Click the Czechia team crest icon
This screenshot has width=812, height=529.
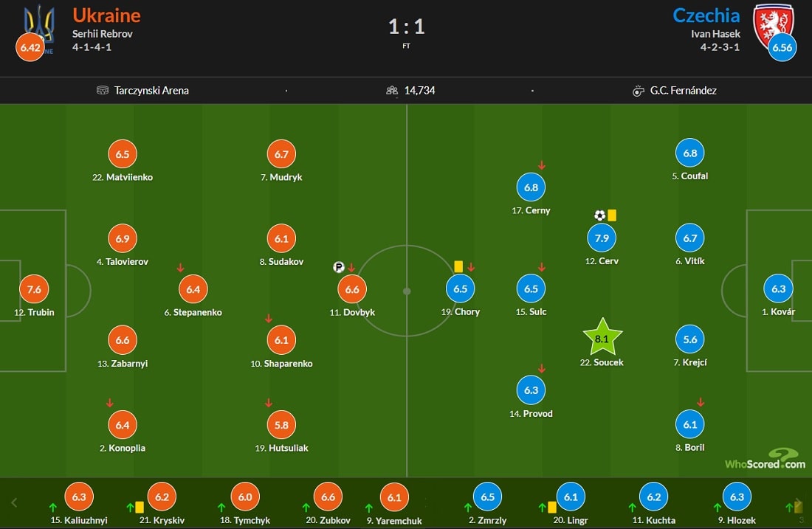pos(774,25)
